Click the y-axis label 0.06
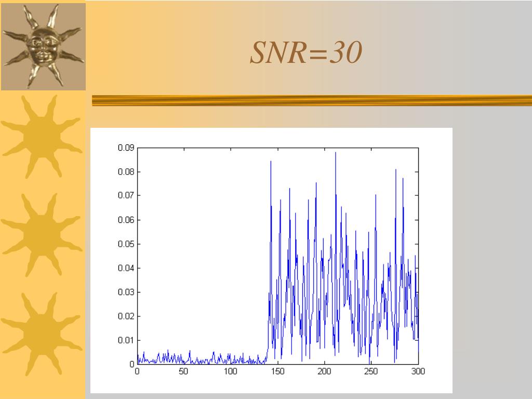The height and width of the screenshot is (399, 532). click(x=126, y=220)
